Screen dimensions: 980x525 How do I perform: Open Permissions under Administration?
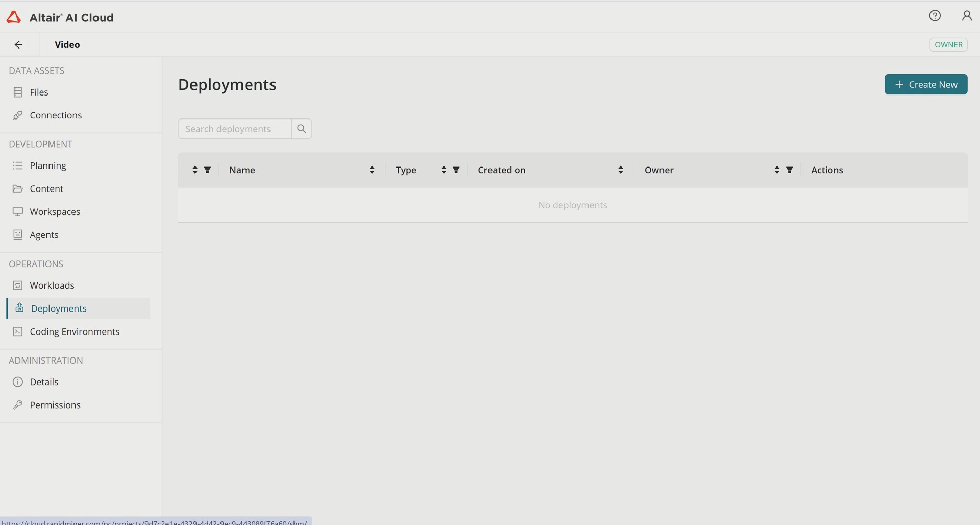(x=55, y=405)
